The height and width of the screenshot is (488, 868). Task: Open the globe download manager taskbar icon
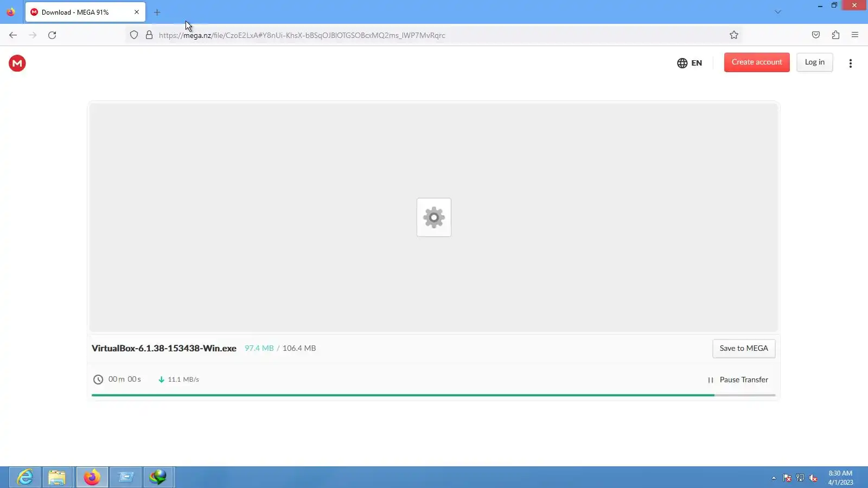point(158,477)
